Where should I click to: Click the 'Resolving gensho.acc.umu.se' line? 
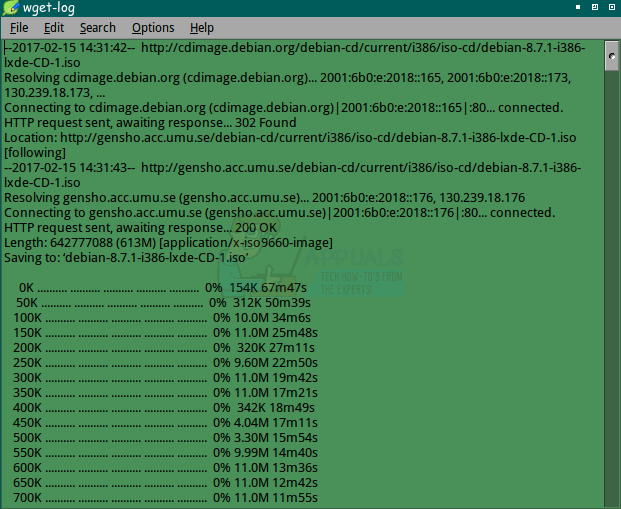click(264, 198)
